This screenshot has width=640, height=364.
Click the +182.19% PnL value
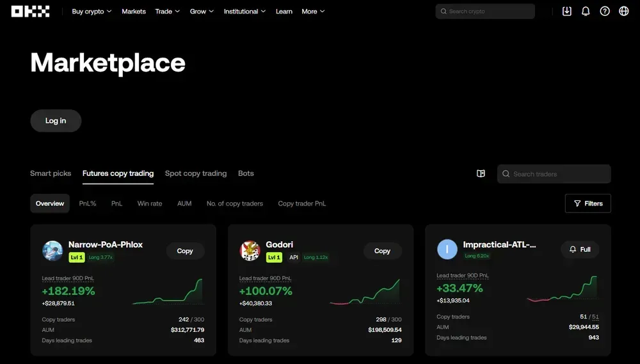(68, 291)
